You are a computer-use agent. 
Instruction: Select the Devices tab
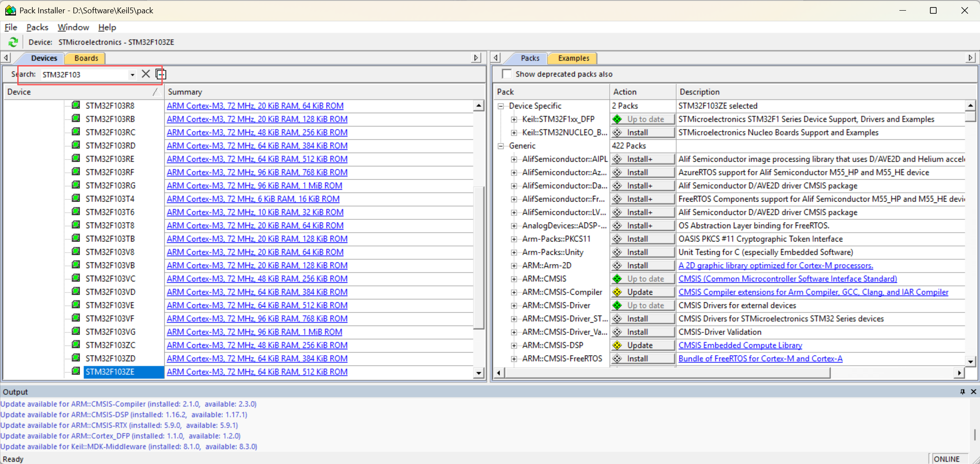(44, 58)
